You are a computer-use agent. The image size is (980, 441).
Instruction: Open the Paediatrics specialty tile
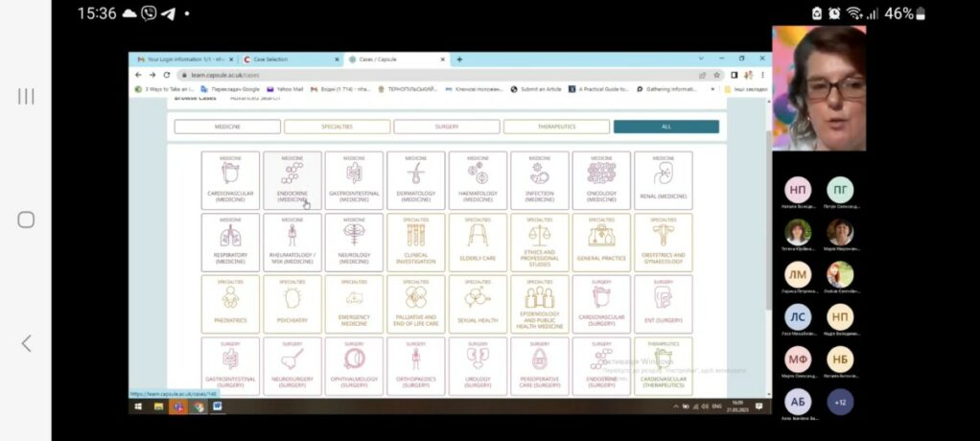pos(230,304)
